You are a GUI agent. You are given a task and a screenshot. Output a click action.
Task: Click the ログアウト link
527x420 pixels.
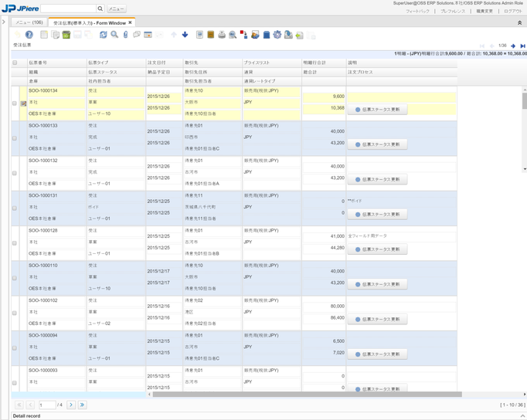point(513,11)
